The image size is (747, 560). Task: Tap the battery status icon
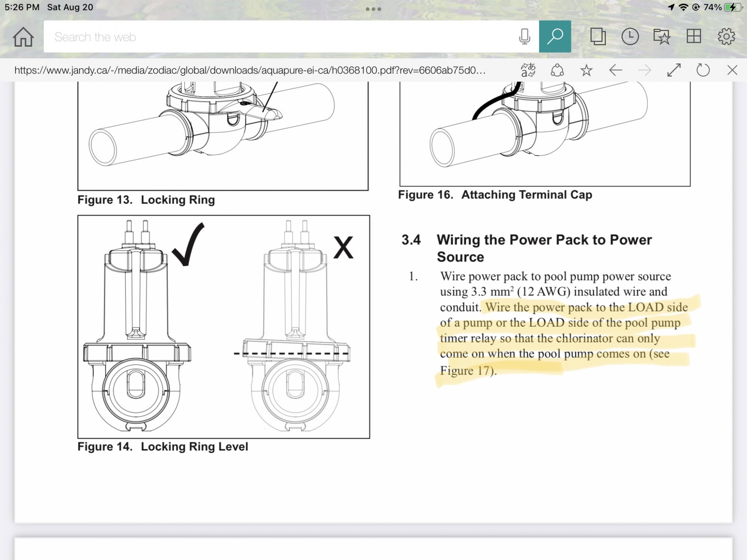pos(733,7)
